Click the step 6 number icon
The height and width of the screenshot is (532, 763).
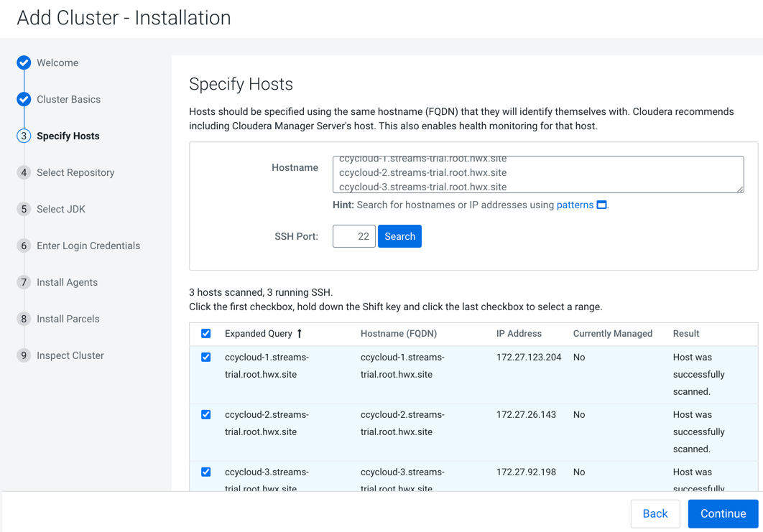coord(24,246)
